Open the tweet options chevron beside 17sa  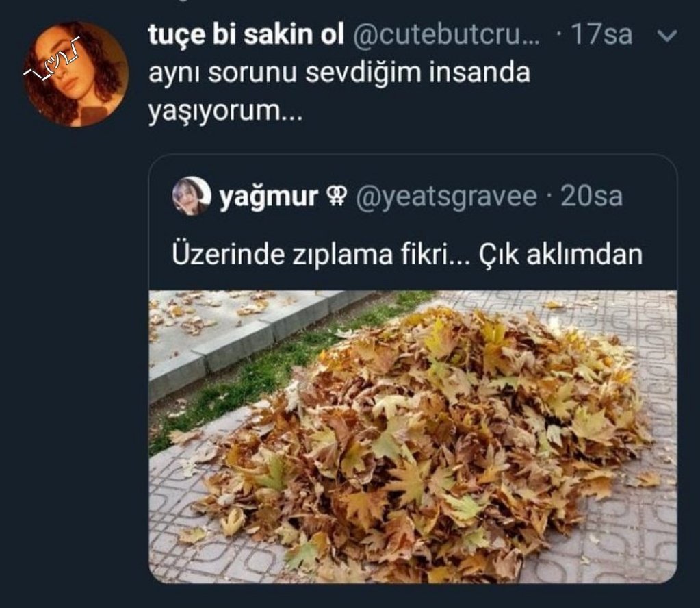point(667,36)
